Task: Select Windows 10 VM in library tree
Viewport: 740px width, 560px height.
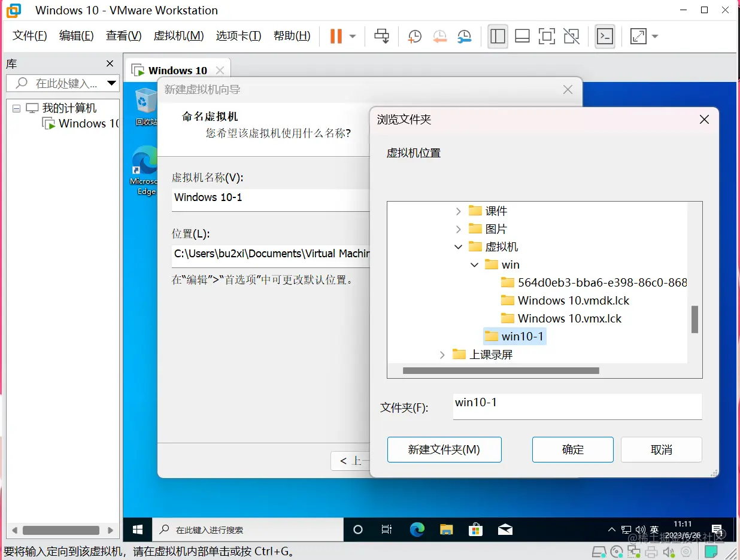Action: [x=81, y=124]
